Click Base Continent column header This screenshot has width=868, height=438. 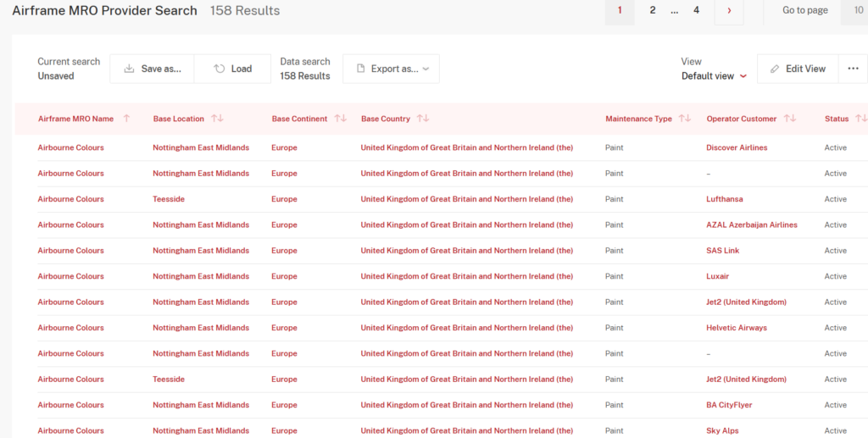(299, 119)
